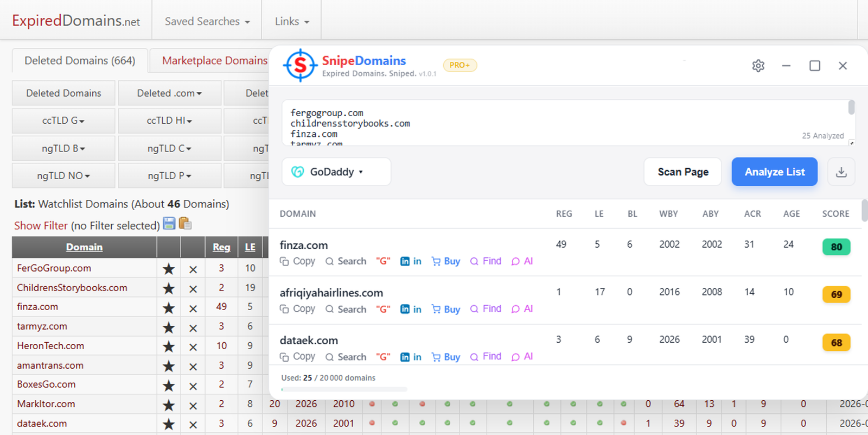Sort the table by LE column header

250,247
